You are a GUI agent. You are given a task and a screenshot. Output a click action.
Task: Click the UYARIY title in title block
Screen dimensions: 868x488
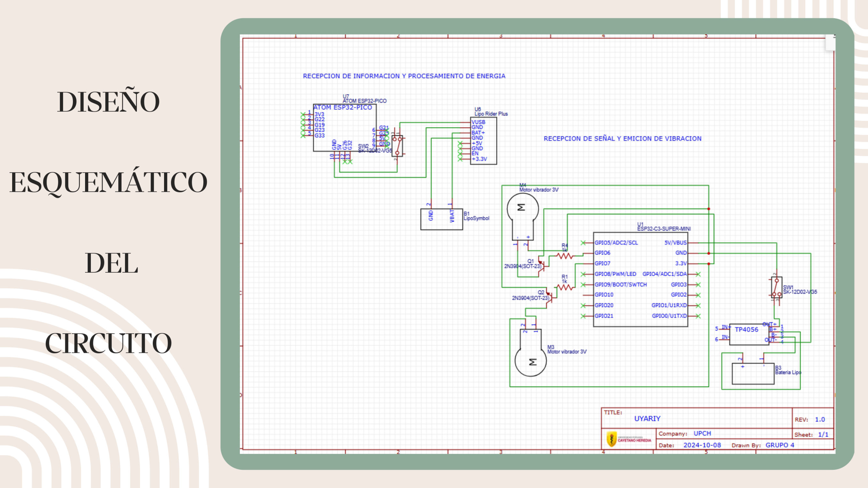pyautogui.click(x=647, y=419)
